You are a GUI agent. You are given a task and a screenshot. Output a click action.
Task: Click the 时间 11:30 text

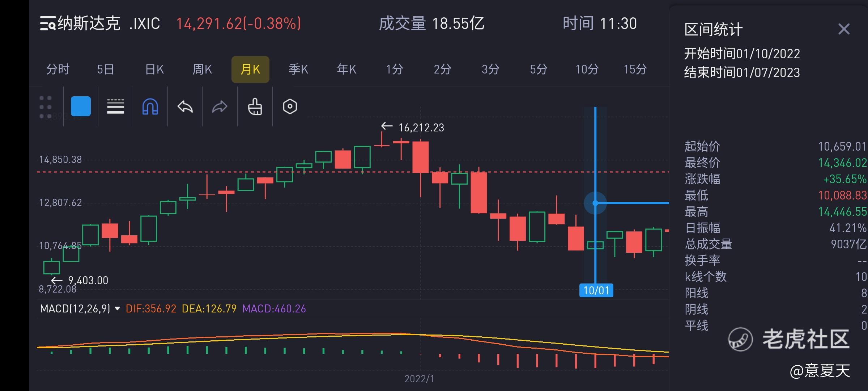[x=600, y=24]
